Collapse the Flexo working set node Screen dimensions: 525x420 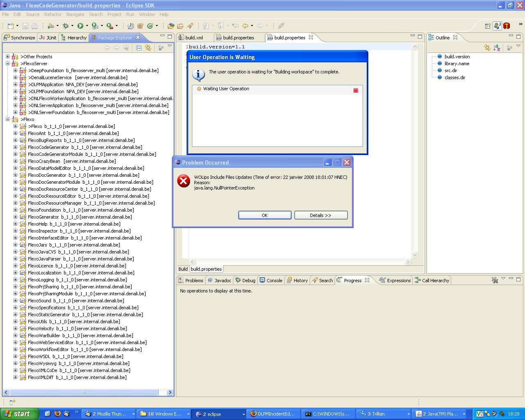(x=7, y=119)
